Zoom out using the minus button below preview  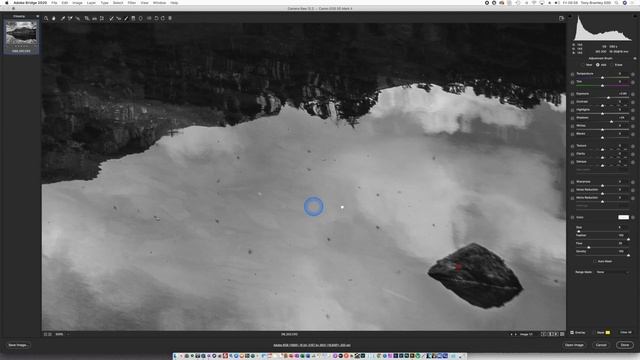pos(45,334)
